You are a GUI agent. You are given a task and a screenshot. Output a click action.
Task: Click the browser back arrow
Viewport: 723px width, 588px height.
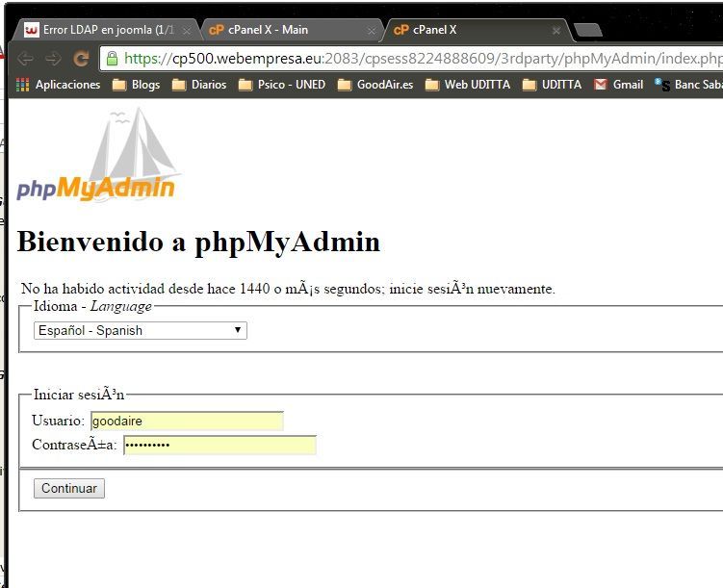click(25, 59)
